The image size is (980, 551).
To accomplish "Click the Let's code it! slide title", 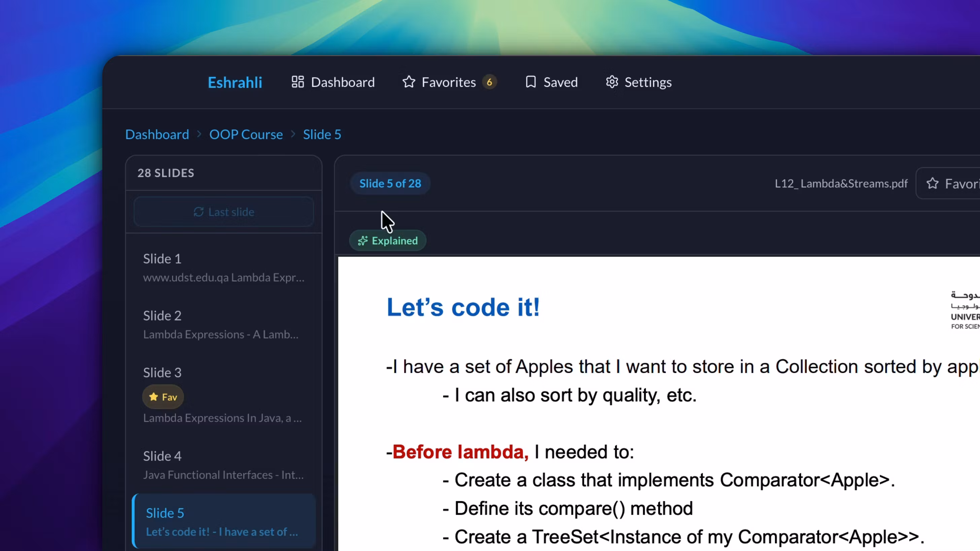I will pyautogui.click(x=463, y=307).
